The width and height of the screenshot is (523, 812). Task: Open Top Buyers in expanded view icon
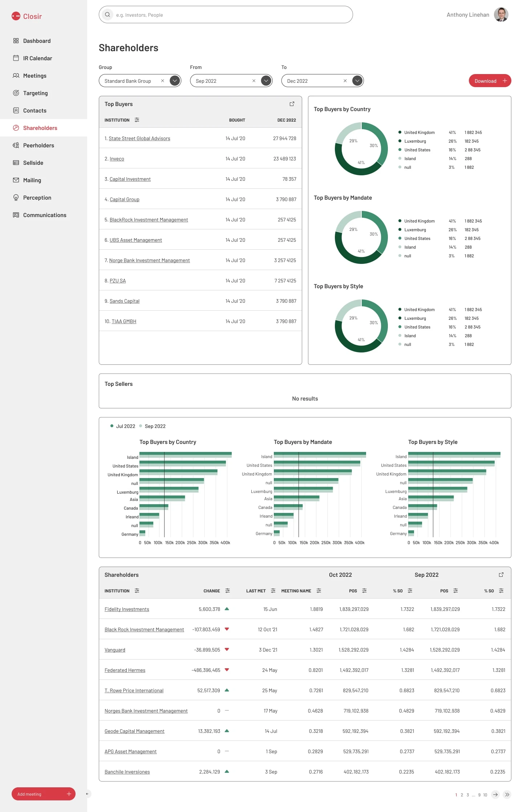pos(292,104)
